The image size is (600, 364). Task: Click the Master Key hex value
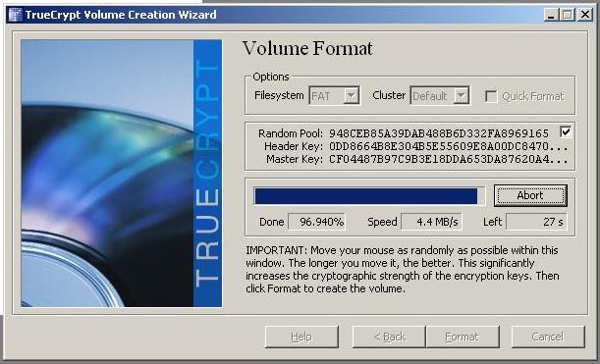point(449,159)
